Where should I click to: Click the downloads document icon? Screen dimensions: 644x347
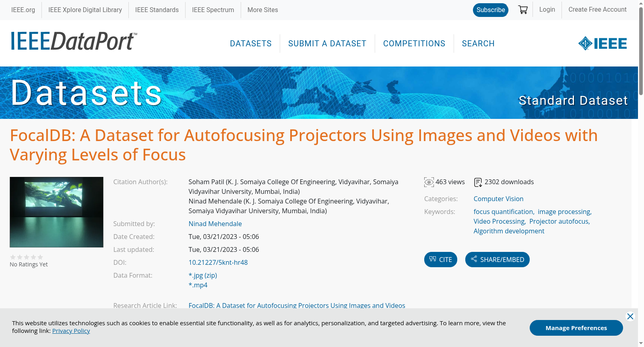478,182
